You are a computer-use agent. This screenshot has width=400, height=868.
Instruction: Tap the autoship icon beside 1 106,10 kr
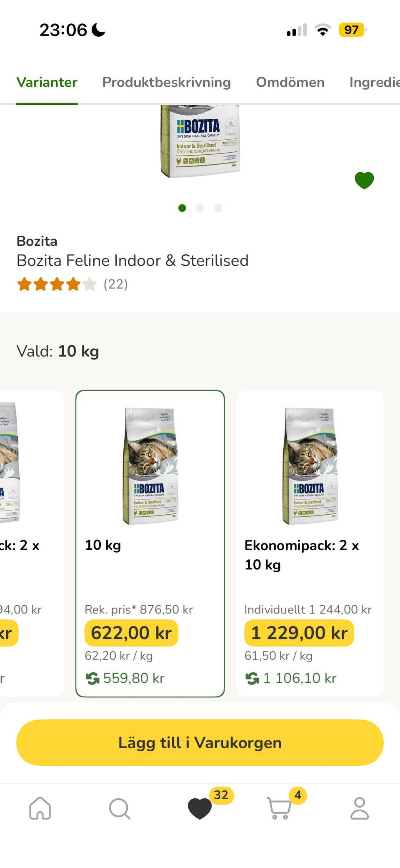tap(252, 678)
